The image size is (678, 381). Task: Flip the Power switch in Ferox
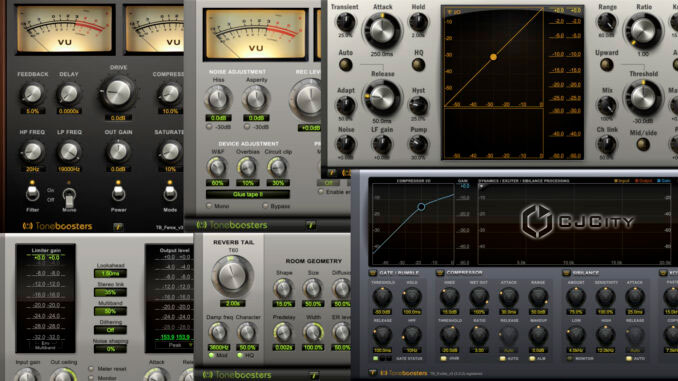coord(118,193)
